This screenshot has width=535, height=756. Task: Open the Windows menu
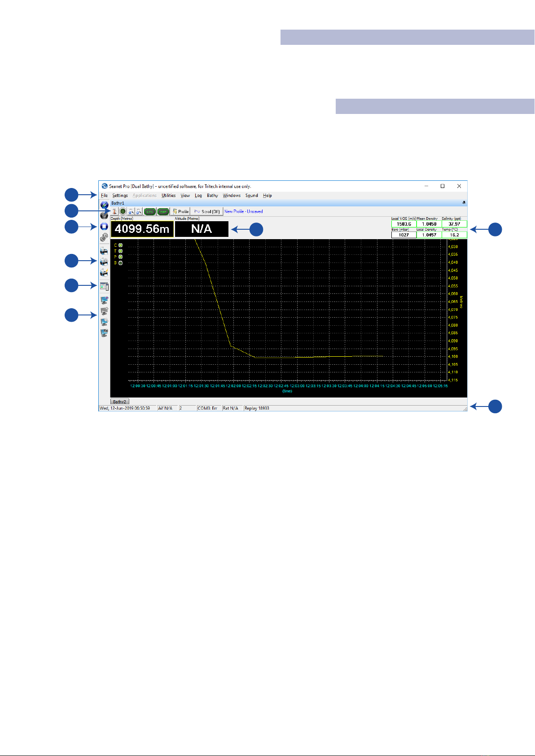(232, 196)
